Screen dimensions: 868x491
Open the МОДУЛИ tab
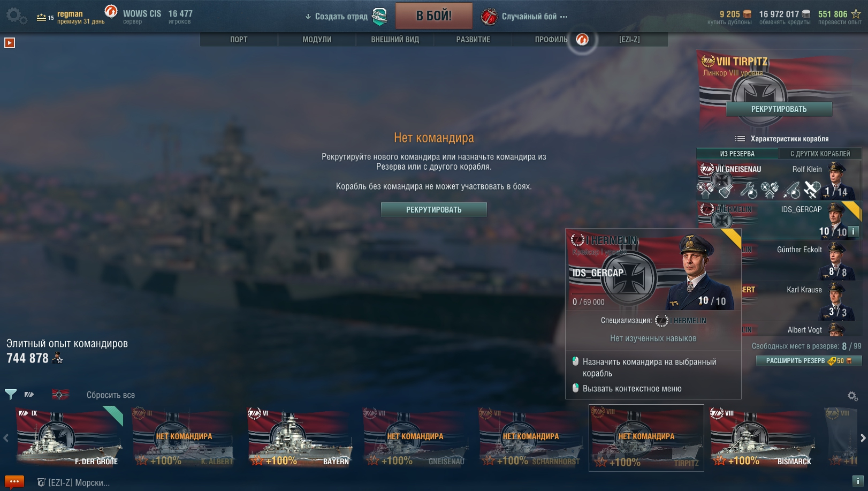pyautogui.click(x=317, y=40)
